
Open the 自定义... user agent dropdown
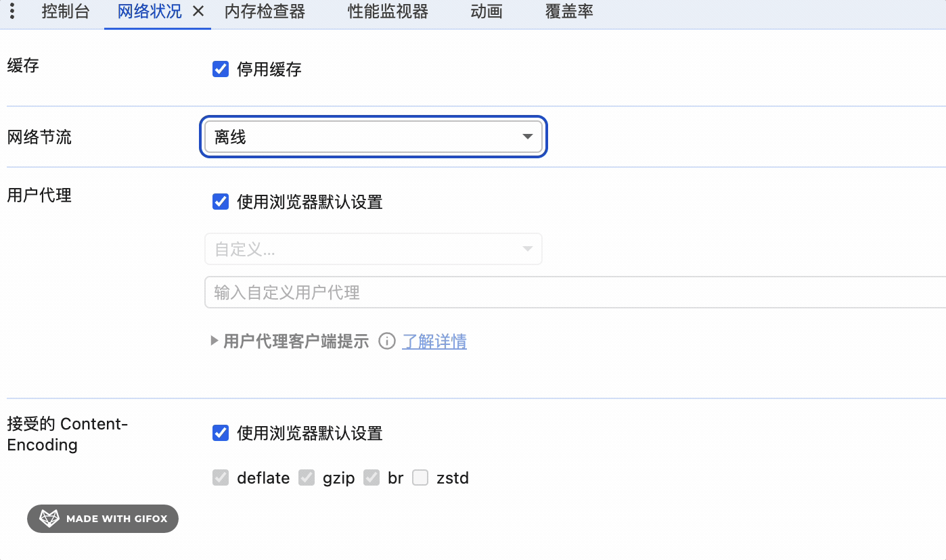click(373, 250)
